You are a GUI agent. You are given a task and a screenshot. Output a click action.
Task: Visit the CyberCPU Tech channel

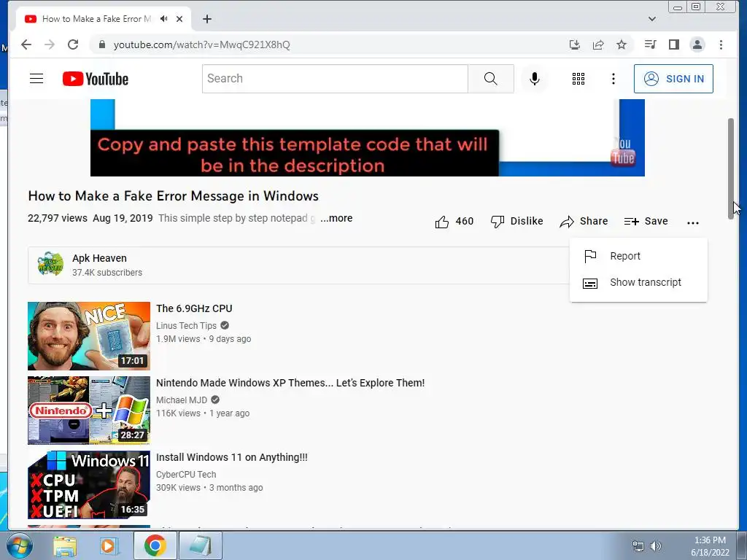click(x=186, y=474)
